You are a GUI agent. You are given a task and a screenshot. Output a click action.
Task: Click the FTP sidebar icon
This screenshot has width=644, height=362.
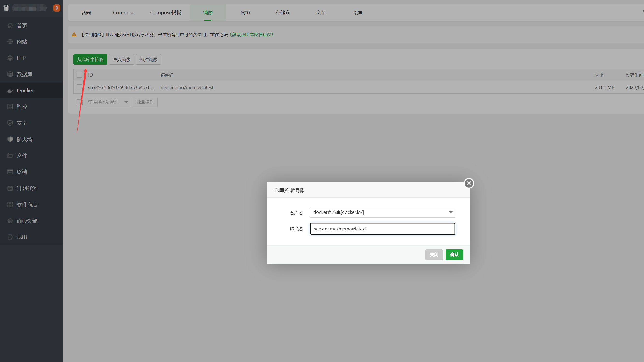(x=10, y=58)
